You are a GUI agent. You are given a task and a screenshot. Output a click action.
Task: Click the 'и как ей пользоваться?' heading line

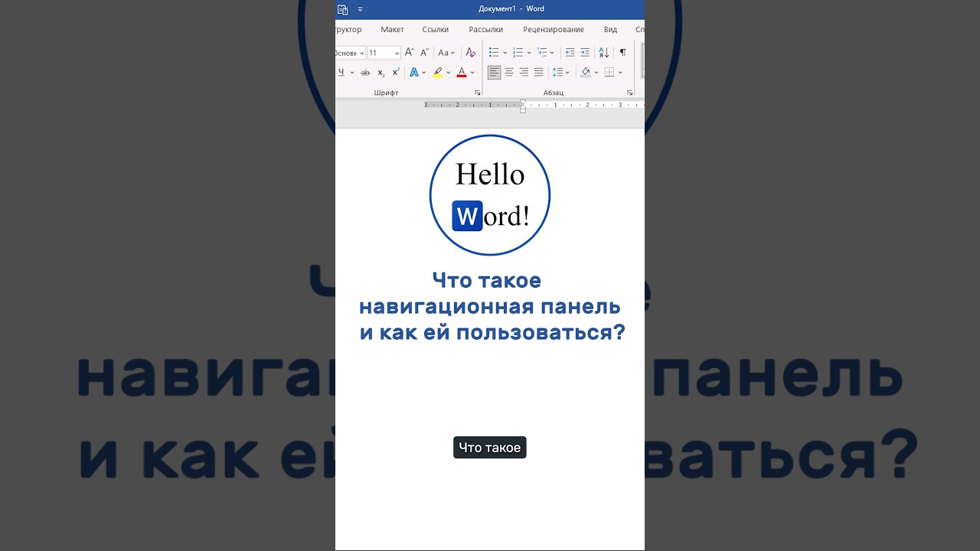(x=492, y=333)
